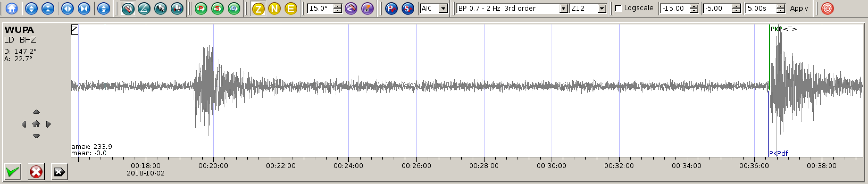868x184 pixels.
Task: Increase the 15.0° distance spinner
Action: tap(338, 6)
